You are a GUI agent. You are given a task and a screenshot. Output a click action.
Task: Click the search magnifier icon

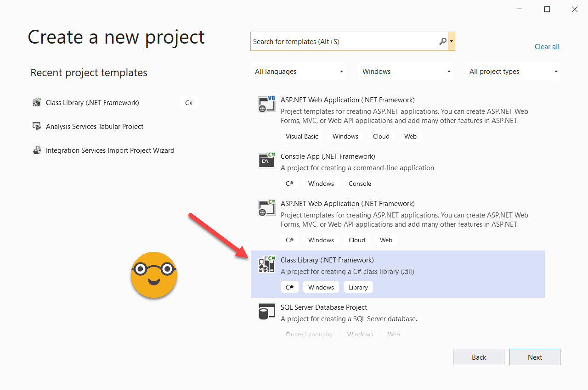click(x=442, y=41)
